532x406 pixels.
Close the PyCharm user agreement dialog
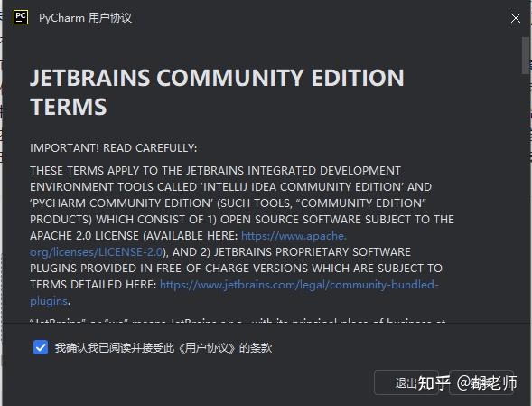[516, 18]
